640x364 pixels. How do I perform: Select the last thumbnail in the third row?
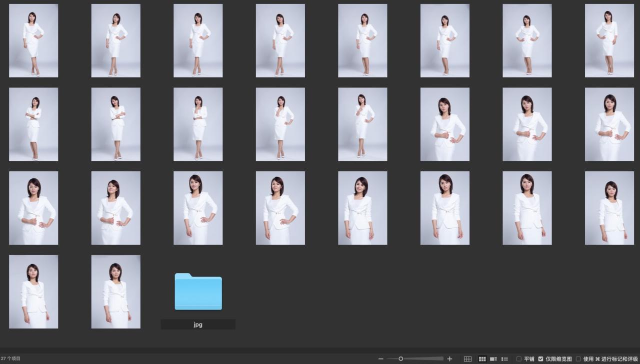click(609, 208)
